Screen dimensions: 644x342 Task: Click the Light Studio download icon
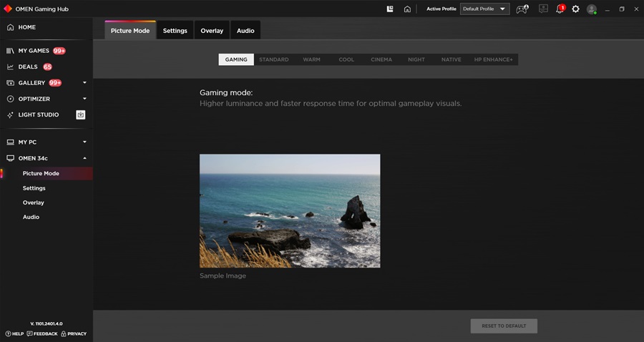[x=81, y=114]
